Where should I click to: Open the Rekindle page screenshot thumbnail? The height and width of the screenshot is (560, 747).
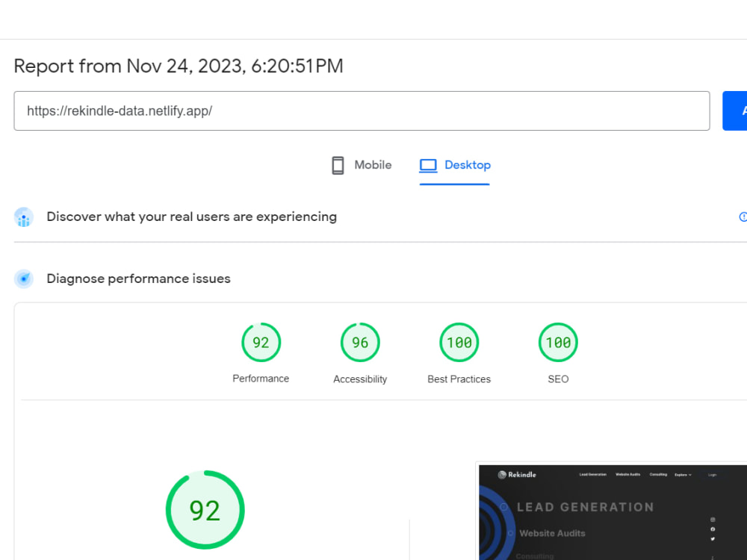tap(613, 511)
